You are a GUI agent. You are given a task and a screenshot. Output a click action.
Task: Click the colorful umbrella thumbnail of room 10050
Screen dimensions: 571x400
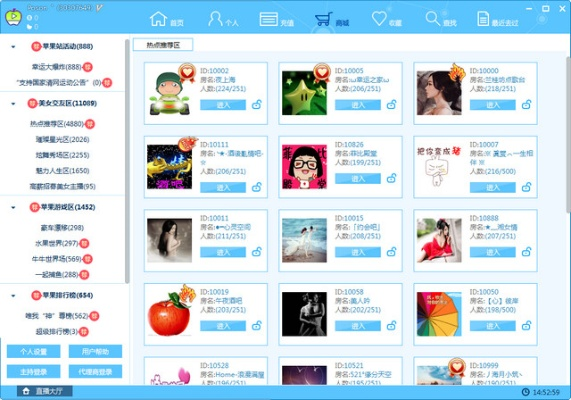click(x=439, y=314)
